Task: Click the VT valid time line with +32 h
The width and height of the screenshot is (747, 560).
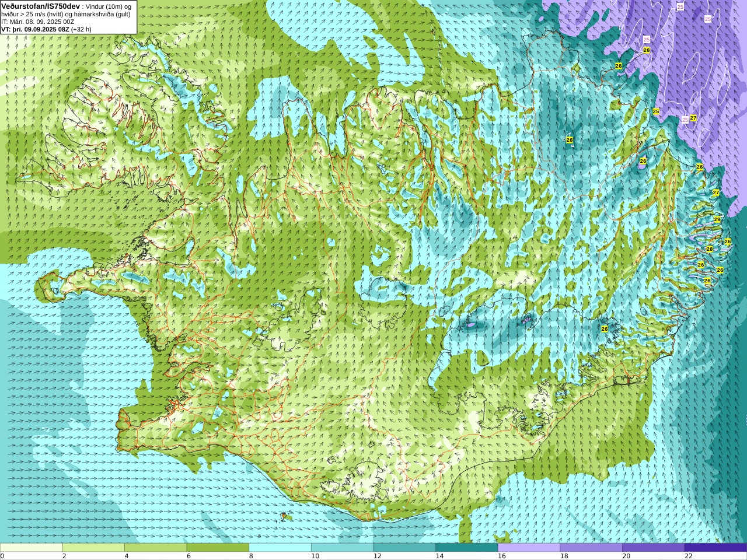Action: pyautogui.click(x=46, y=29)
